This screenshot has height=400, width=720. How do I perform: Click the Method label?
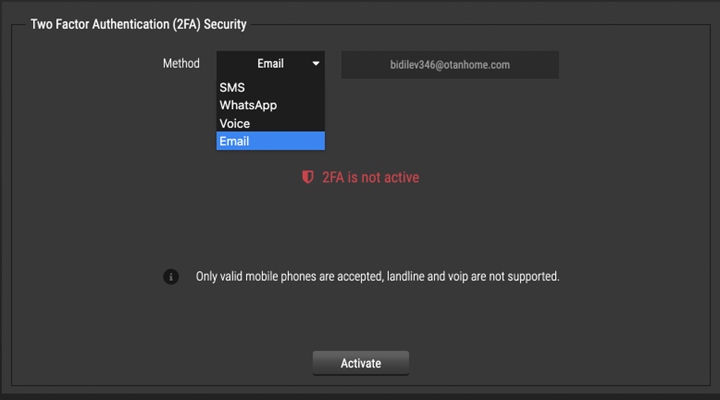[x=181, y=64]
